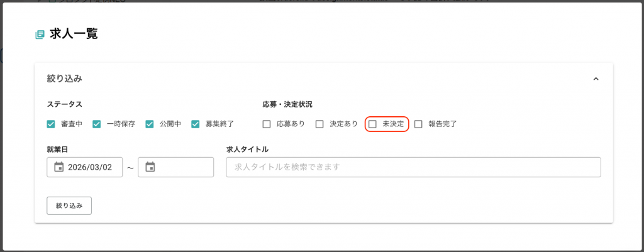Click the empty end date field
The image size is (644, 252).
182,167
